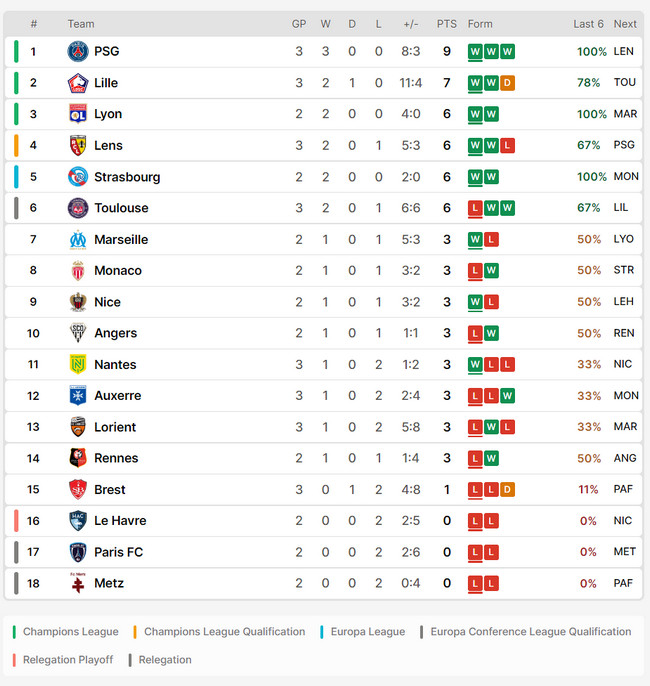
Task: Click the Metz club logo
Action: [x=78, y=583]
